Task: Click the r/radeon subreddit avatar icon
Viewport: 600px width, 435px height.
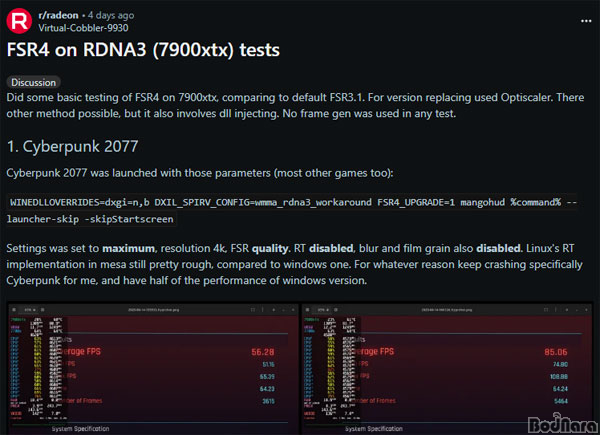Action: (x=19, y=21)
